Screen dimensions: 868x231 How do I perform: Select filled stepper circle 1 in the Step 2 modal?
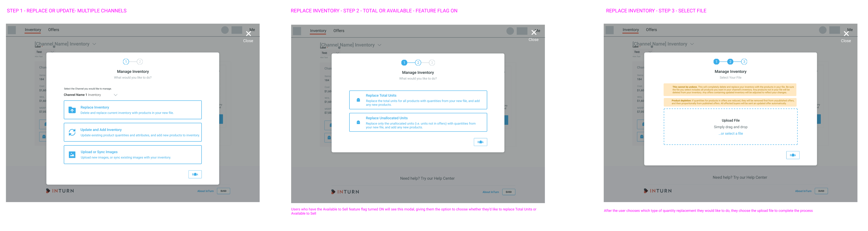coord(404,63)
